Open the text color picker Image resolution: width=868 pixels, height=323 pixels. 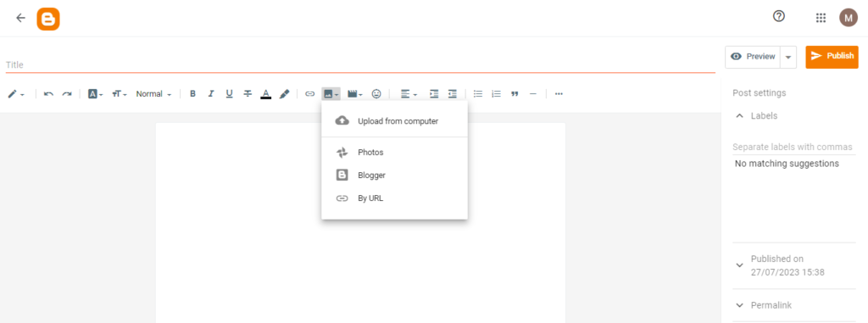(265, 94)
